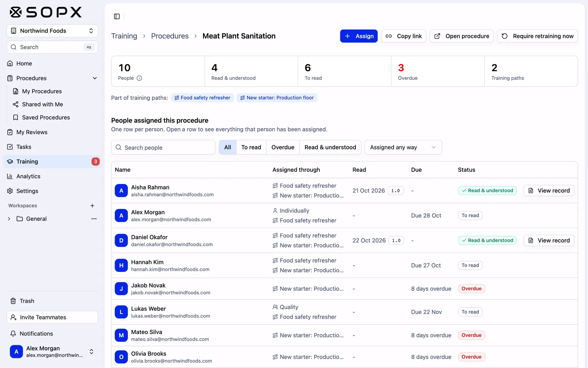Add a new workspace with plus icon
This screenshot has height=368, width=588.
point(92,206)
